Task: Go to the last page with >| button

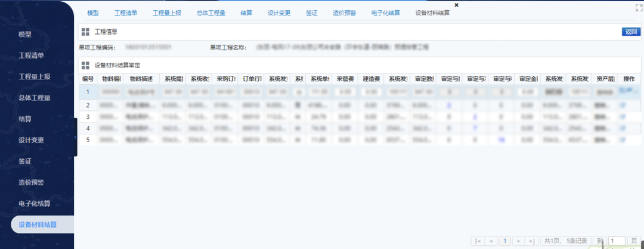Action: click(532, 241)
